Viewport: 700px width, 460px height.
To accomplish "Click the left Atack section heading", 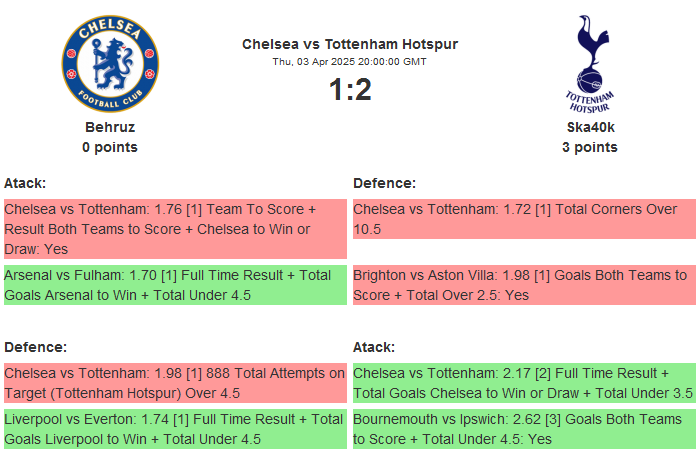I will (25, 183).
